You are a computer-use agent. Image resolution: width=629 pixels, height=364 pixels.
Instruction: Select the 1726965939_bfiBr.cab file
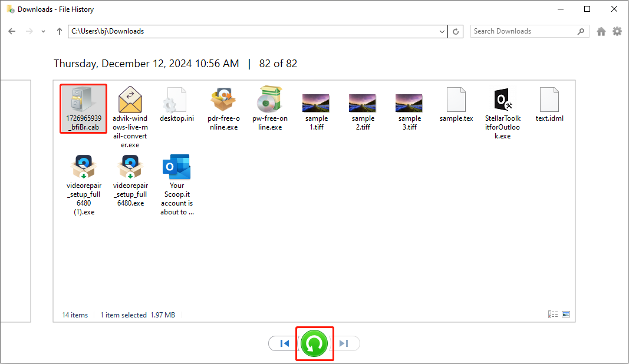pyautogui.click(x=84, y=108)
